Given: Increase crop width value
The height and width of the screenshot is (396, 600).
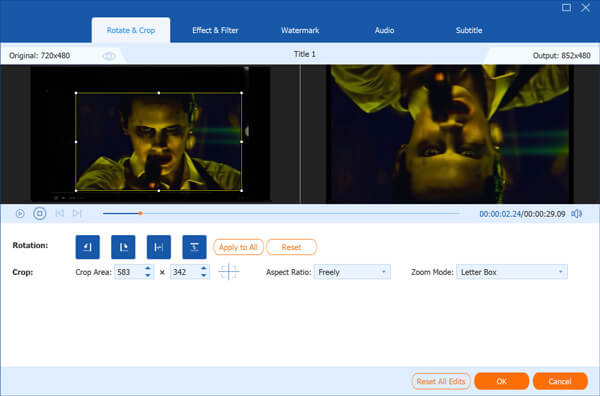Looking at the screenshot, I should (x=148, y=269).
